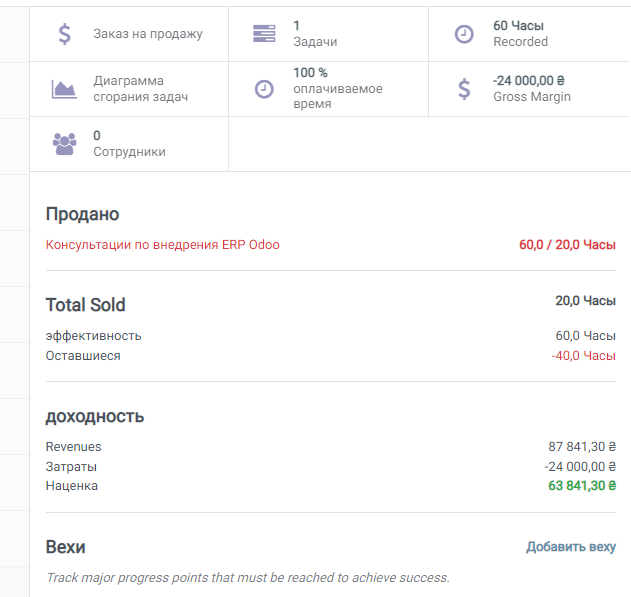Screen dimensions: 631x597
Task: Open the Заказ на продажу stat button
Action: click(x=129, y=34)
